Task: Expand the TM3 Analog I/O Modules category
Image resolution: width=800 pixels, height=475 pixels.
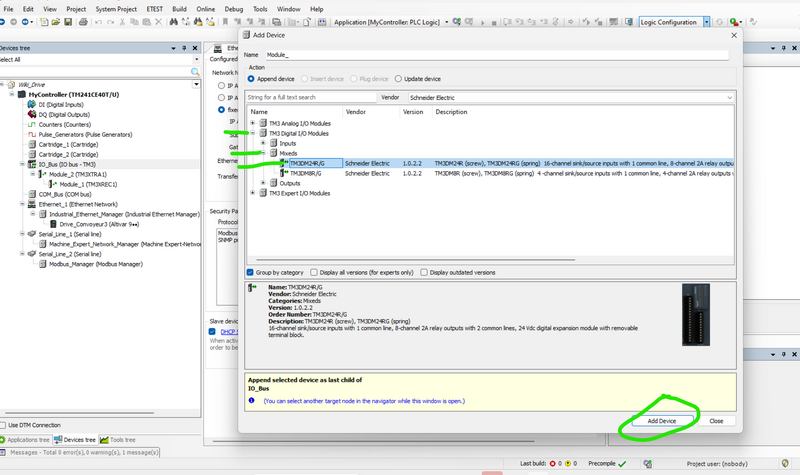Action: 252,123
